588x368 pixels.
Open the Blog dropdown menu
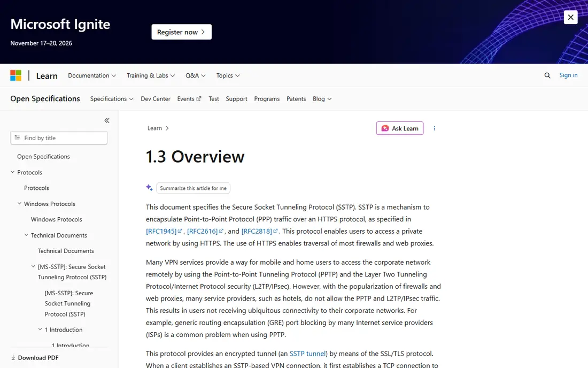[322, 98]
